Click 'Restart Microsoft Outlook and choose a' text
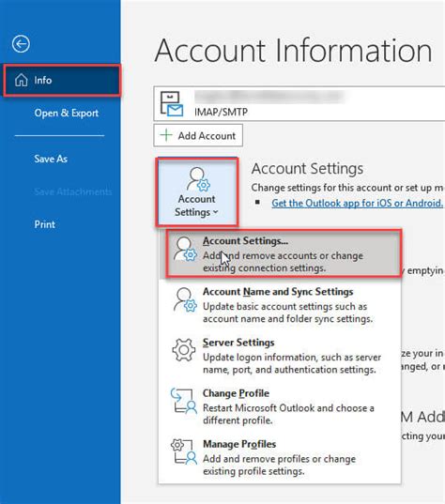445x504 pixels. 288,408
